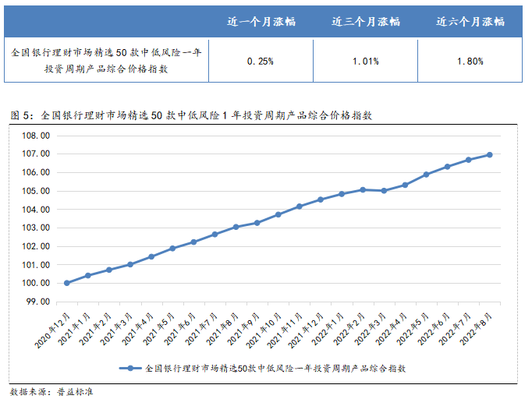Select the 0.25% table cell
Screen dimensions: 532x399
click(x=261, y=61)
